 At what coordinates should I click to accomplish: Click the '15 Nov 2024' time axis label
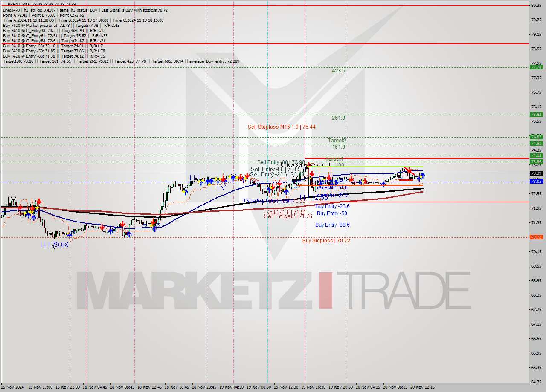[x=13, y=387]
